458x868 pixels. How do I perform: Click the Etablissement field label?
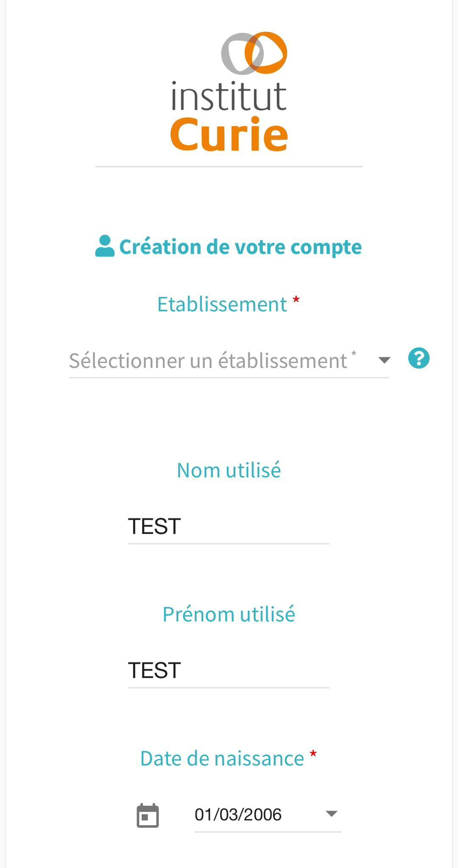222,304
